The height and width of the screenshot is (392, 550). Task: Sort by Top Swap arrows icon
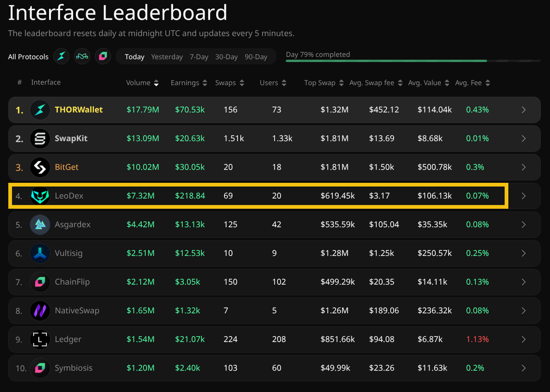[x=341, y=83]
